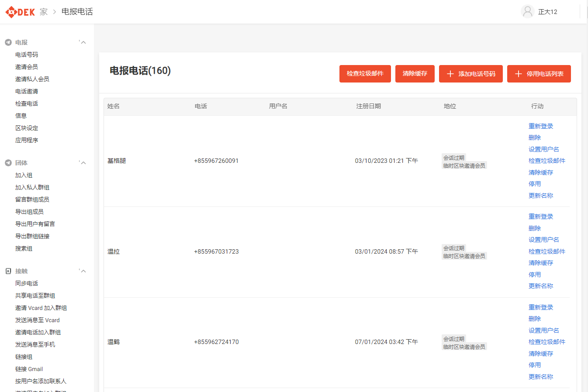
Task: Select 同步电话 menu item
Action: [x=27, y=283]
